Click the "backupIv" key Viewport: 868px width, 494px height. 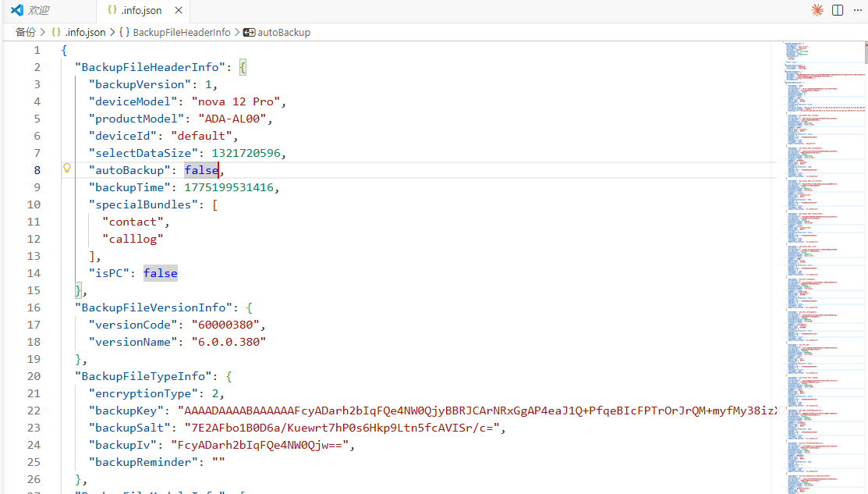point(123,445)
